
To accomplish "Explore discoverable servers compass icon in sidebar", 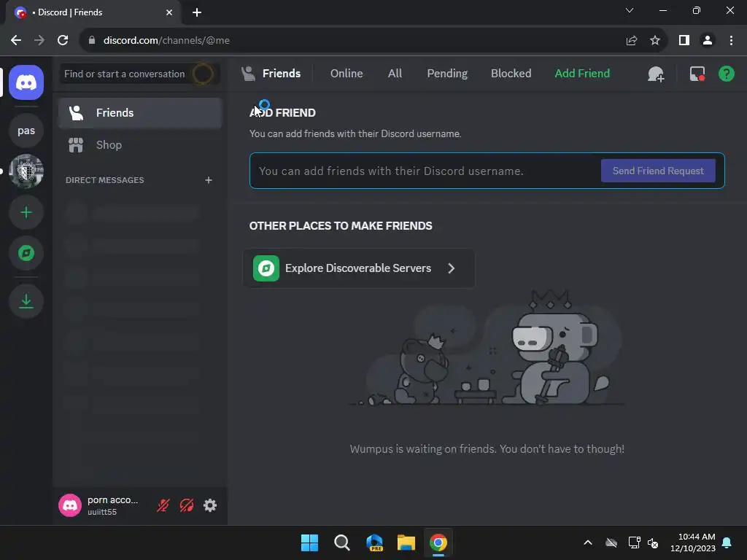I will pos(26,253).
